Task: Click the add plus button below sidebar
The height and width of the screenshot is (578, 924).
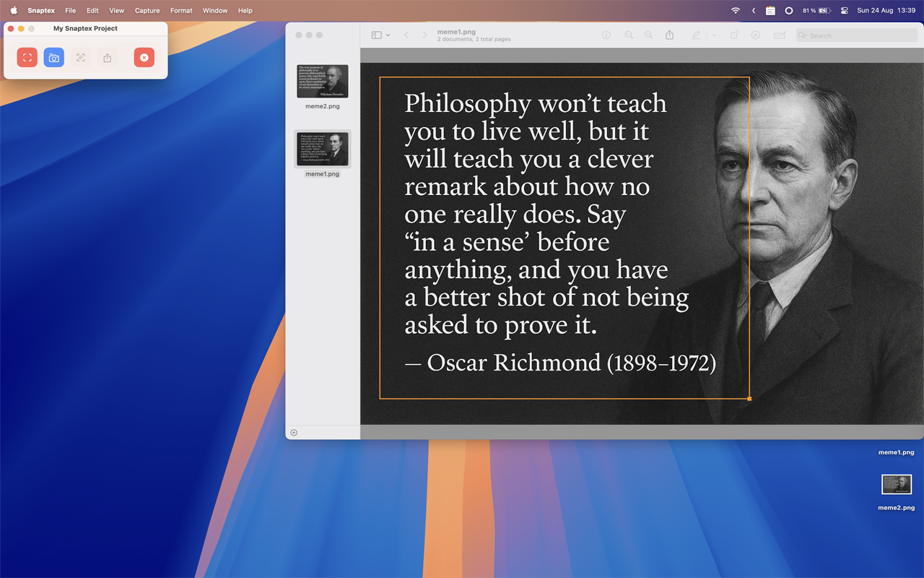Action: (294, 433)
